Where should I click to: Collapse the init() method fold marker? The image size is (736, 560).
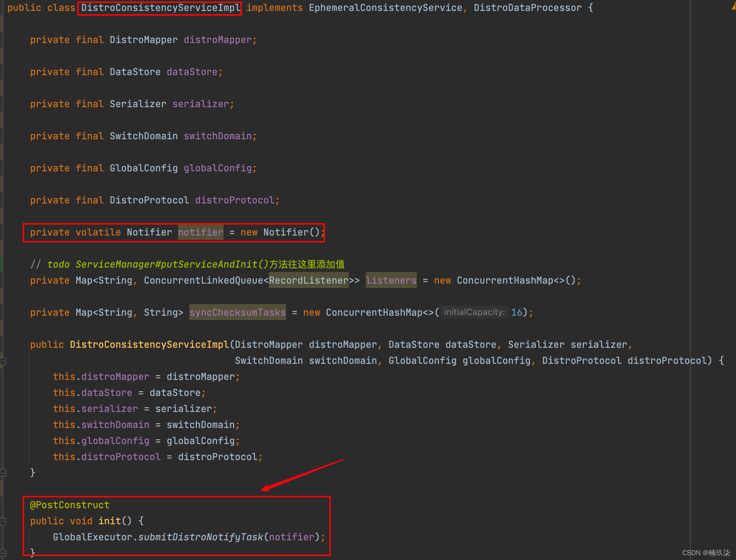coord(3,522)
